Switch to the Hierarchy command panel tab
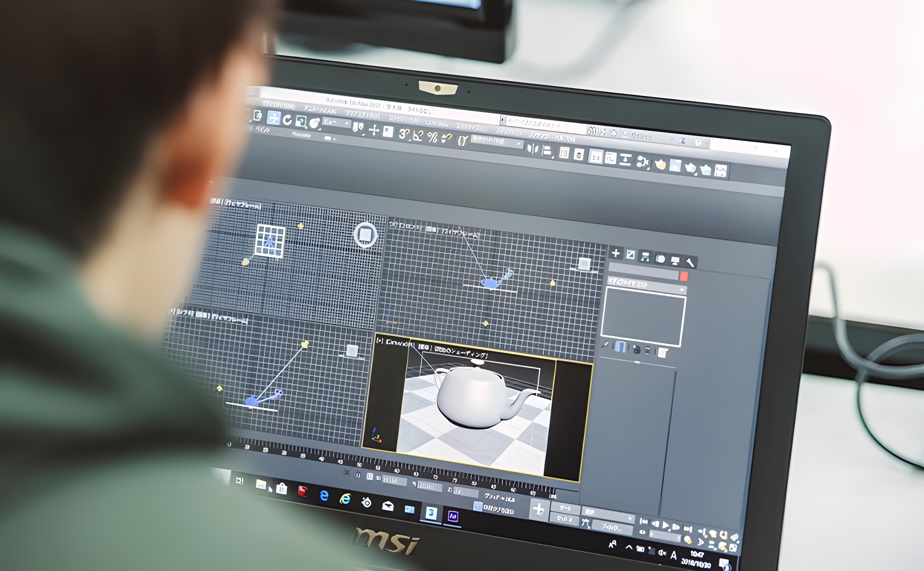The image size is (924, 571). coord(645,257)
